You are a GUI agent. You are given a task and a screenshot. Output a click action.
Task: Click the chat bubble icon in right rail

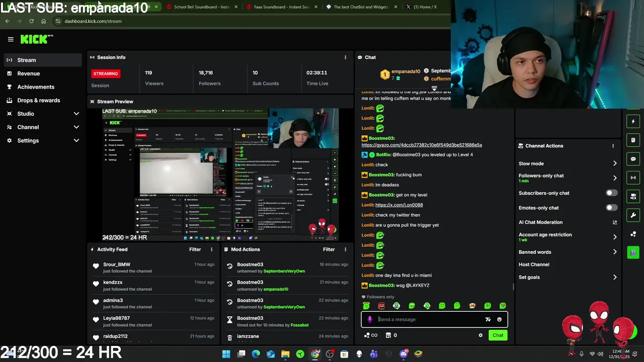[633, 159]
